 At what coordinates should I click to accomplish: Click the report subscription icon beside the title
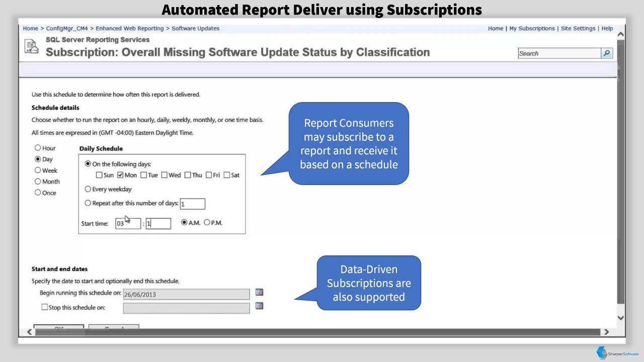click(32, 47)
